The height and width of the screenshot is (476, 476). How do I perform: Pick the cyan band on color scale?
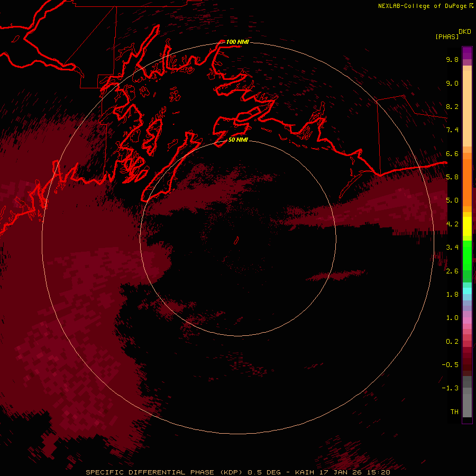[x=467, y=291]
